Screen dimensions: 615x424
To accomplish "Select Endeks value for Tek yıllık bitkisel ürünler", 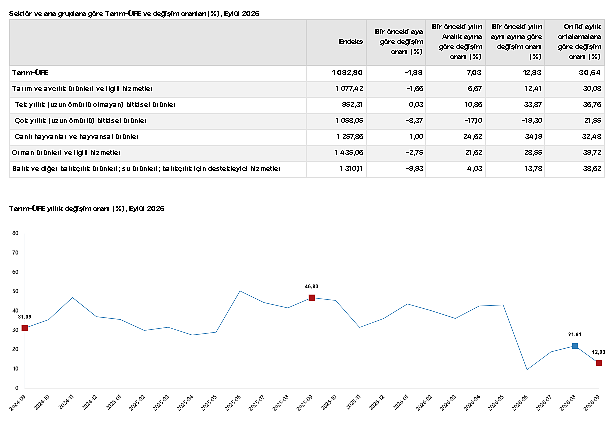I will point(352,105).
